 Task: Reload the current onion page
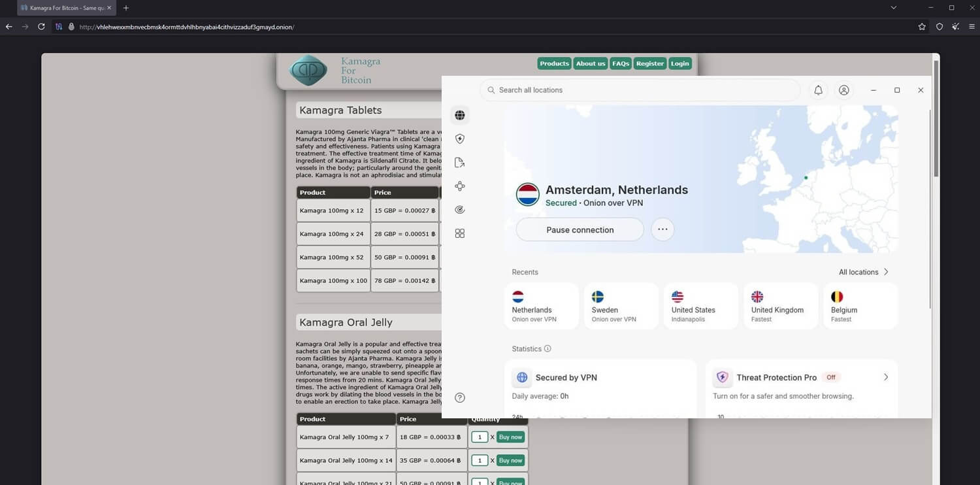coord(41,27)
